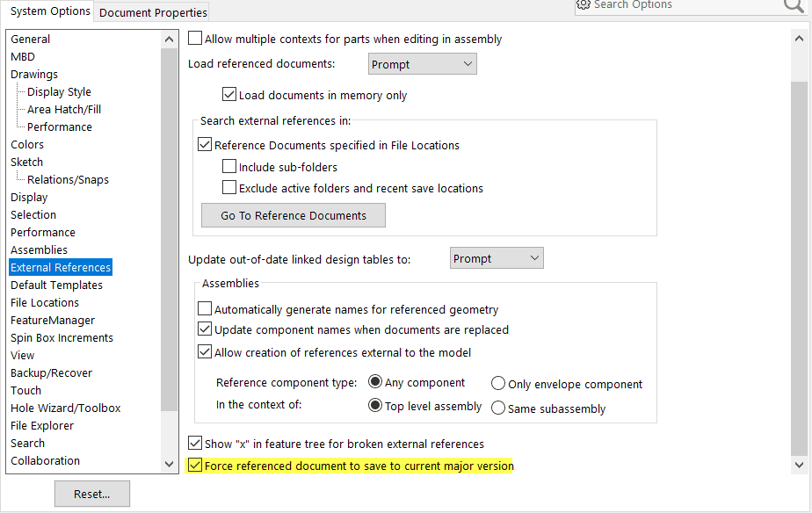Open linked design tables Prompt dropdown
Viewport: 812px width, 513px height.
[x=497, y=257]
